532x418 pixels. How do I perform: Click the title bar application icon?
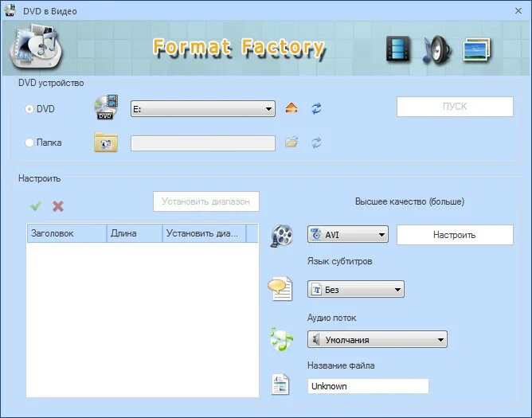(x=10, y=11)
